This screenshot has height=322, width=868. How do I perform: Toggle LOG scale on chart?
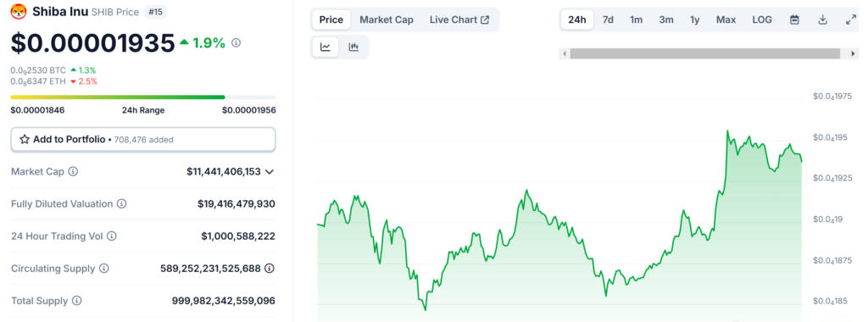[762, 20]
